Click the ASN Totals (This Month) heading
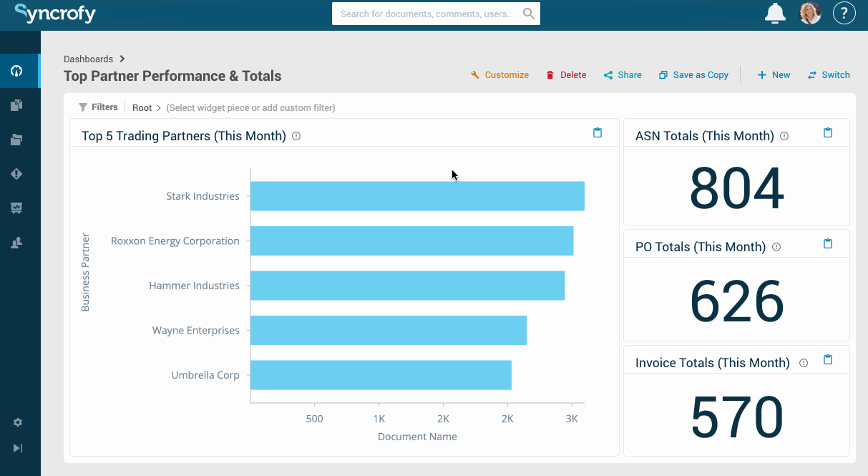The width and height of the screenshot is (868, 476). (704, 136)
